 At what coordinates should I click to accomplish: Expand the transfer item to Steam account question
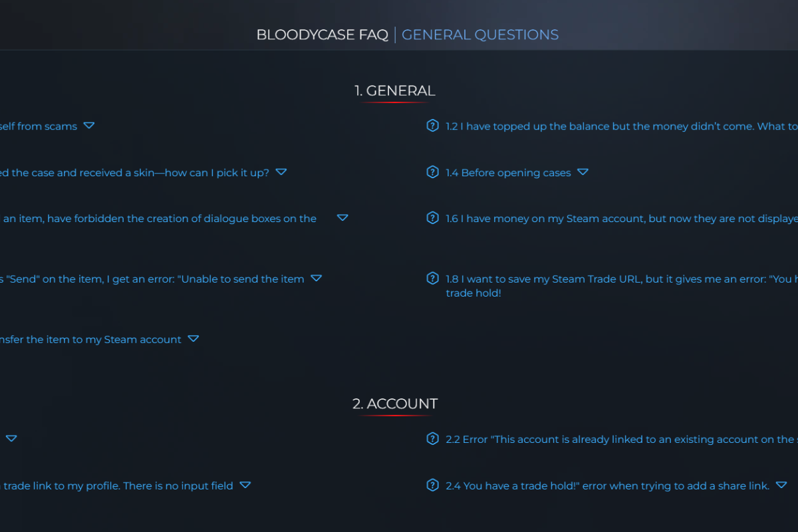[x=194, y=339]
